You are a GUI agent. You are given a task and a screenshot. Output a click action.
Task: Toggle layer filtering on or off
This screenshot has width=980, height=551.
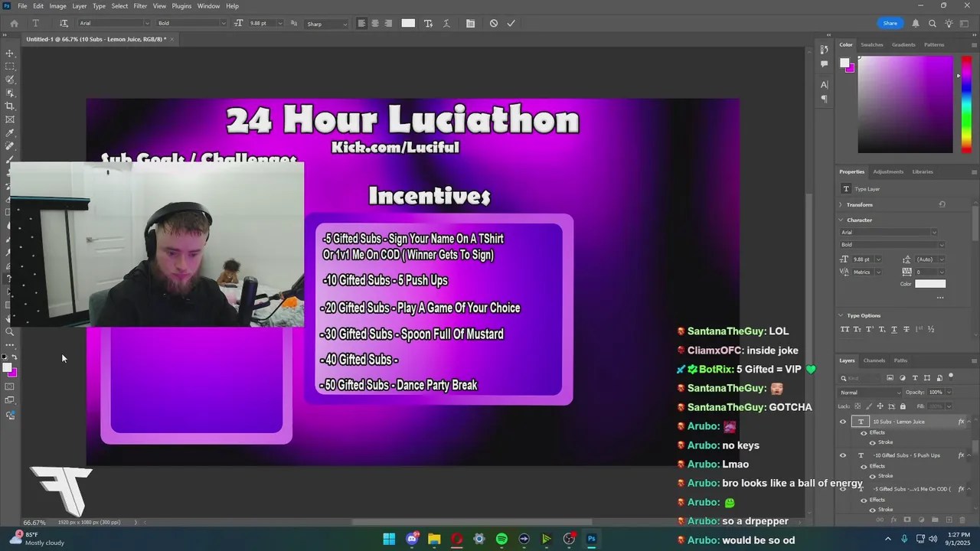pyautogui.click(x=951, y=377)
